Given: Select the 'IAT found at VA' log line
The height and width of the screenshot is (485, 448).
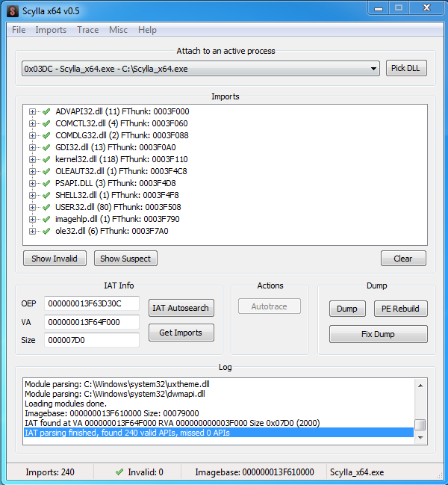Looking at the screenshot, I should 219,423.
